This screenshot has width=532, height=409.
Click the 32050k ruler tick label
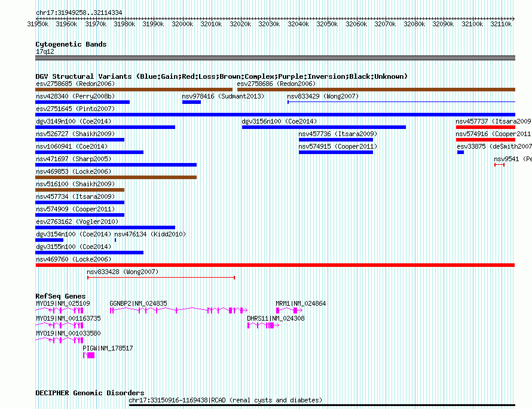[x=327, y=24]
